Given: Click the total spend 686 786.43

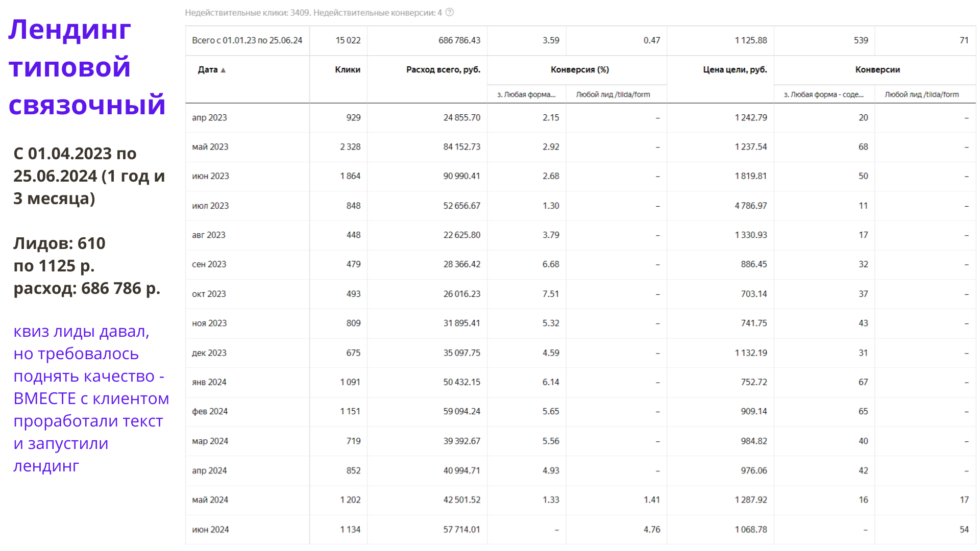Looking at the screenshot, I should (x=459, y=40).
